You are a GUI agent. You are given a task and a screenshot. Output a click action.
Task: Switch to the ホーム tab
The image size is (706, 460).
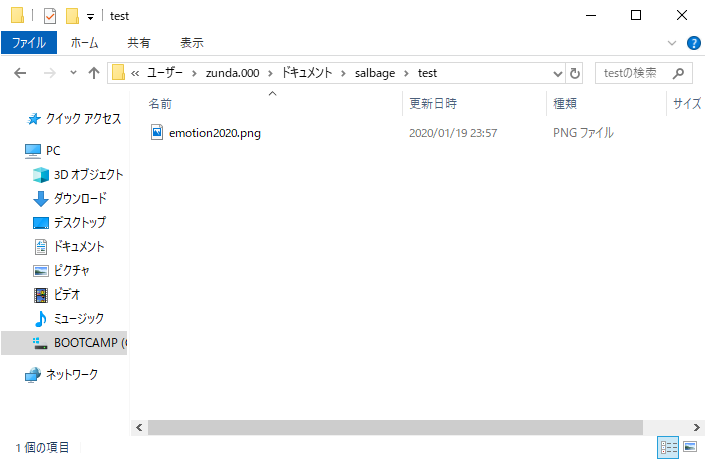click(85, 43)
